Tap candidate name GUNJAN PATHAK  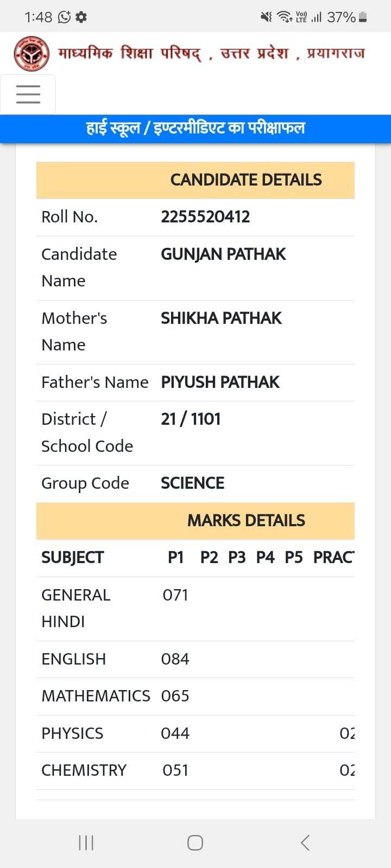click(223, 254)
